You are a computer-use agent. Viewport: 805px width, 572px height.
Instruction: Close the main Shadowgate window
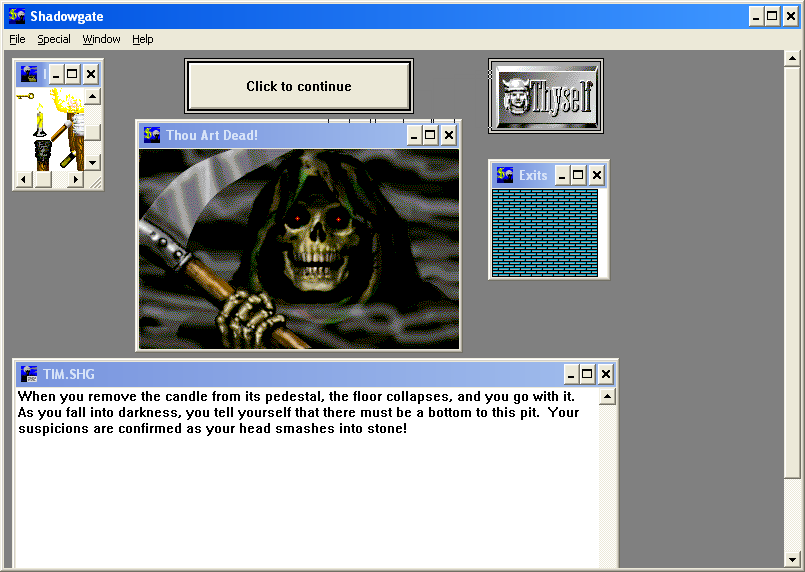(x=791, y=16)
